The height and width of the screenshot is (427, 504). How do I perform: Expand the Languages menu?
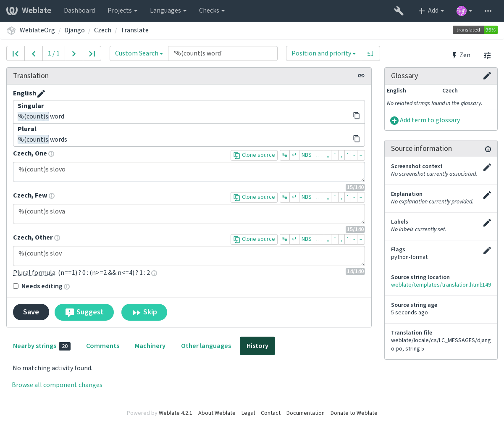click(x=168, y=11)
